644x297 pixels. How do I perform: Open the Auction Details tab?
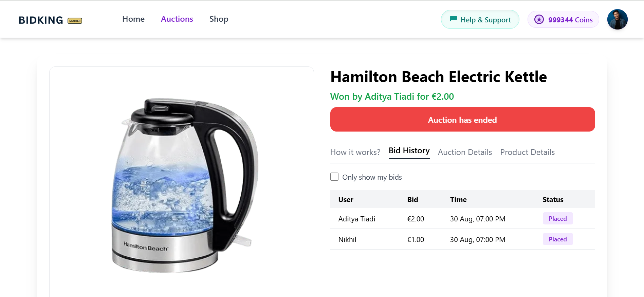465,152
